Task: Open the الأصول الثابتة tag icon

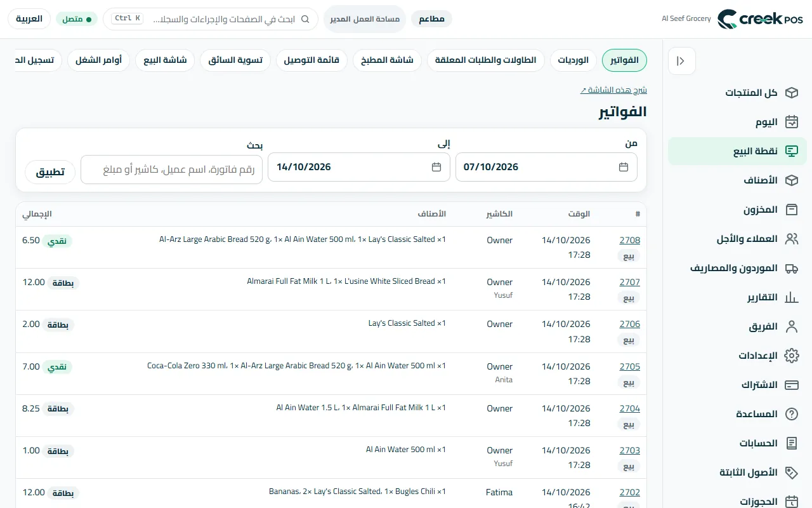Action: click(791, 472)
